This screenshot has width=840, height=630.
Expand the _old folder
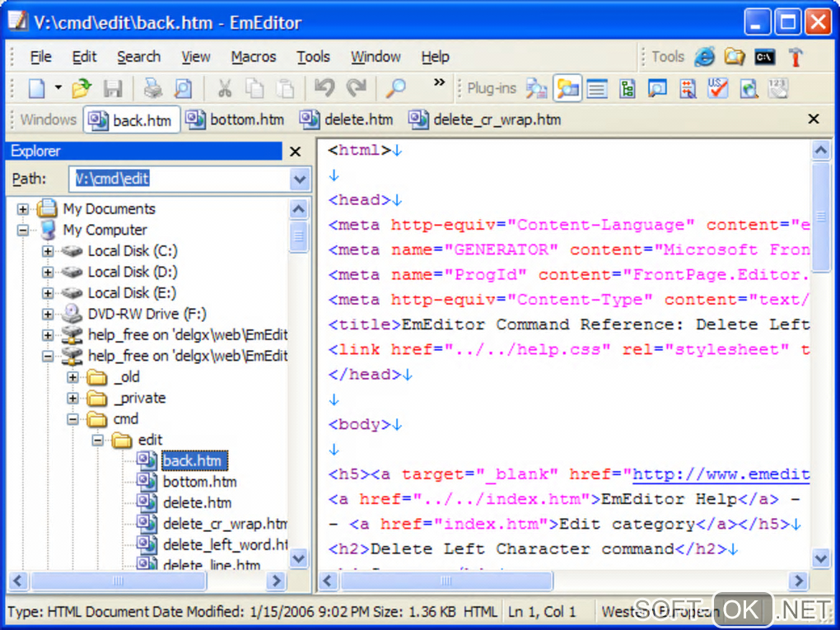[72, 377]
